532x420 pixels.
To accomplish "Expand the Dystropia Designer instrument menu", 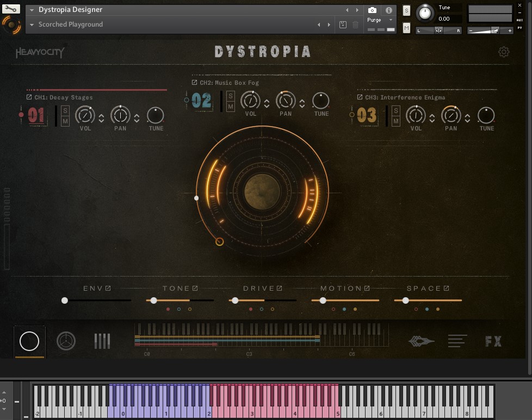I will pyautogui.click(x=32, y=10).
